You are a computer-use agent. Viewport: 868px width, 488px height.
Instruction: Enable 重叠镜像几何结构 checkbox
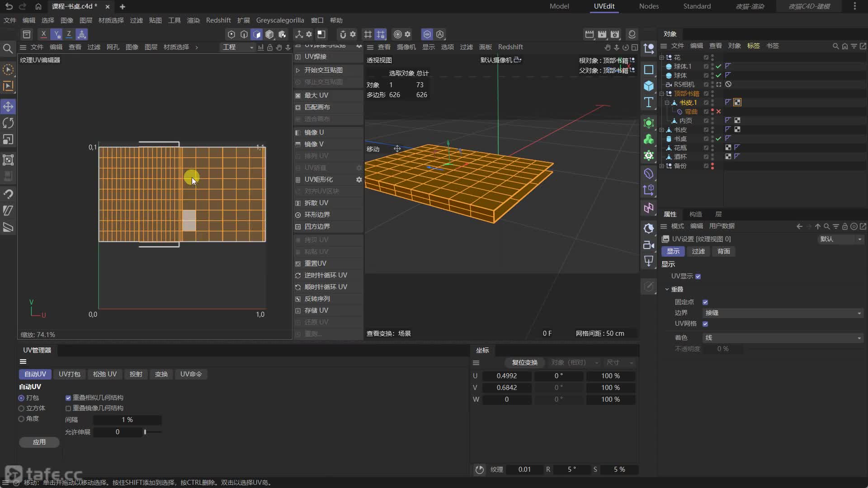68,408
